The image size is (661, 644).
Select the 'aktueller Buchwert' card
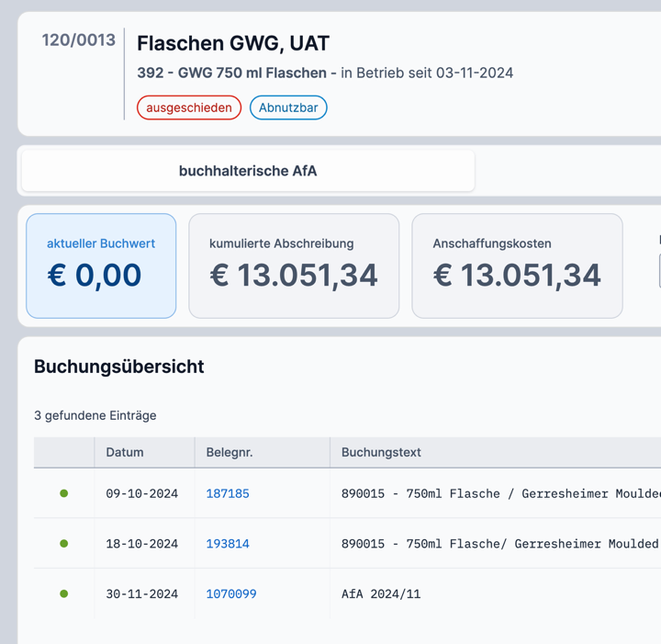pos(101,266)
